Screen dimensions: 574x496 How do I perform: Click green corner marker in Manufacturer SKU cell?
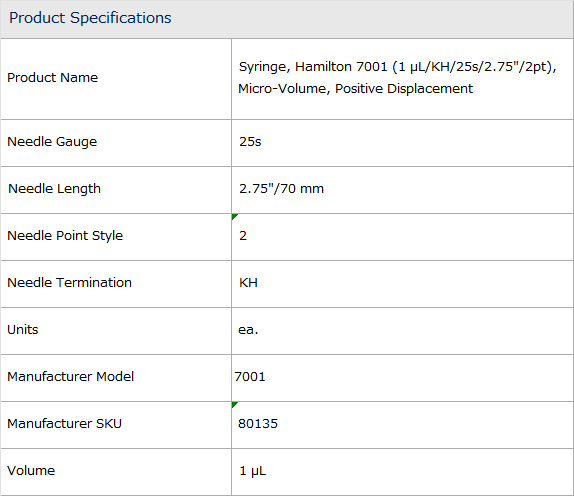tap(235, 404)
